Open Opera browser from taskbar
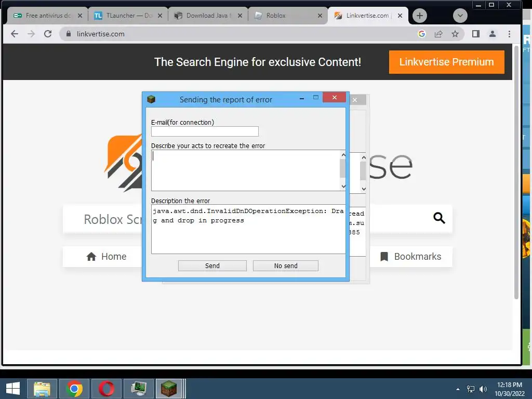 pyautogui.click(x=107, y=389)
